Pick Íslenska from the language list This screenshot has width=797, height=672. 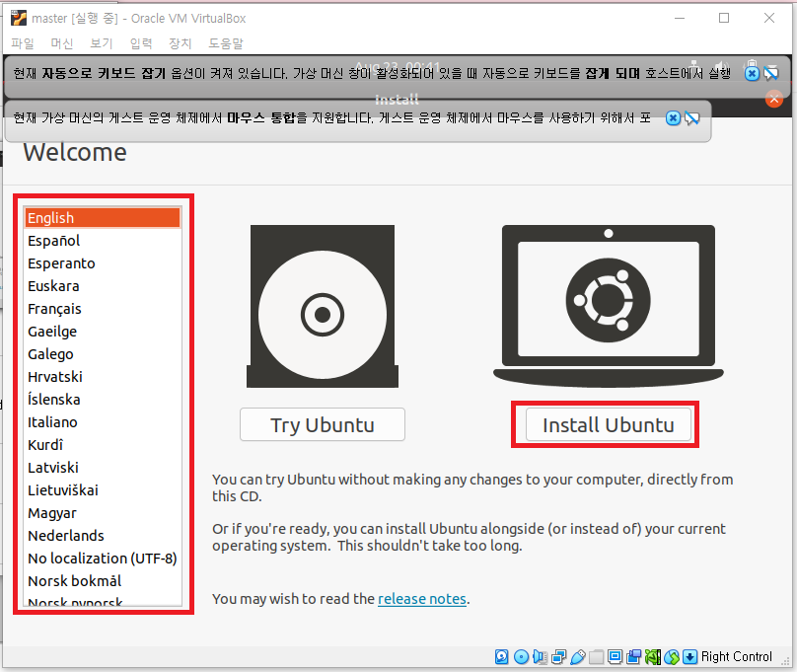click(103, 399)
